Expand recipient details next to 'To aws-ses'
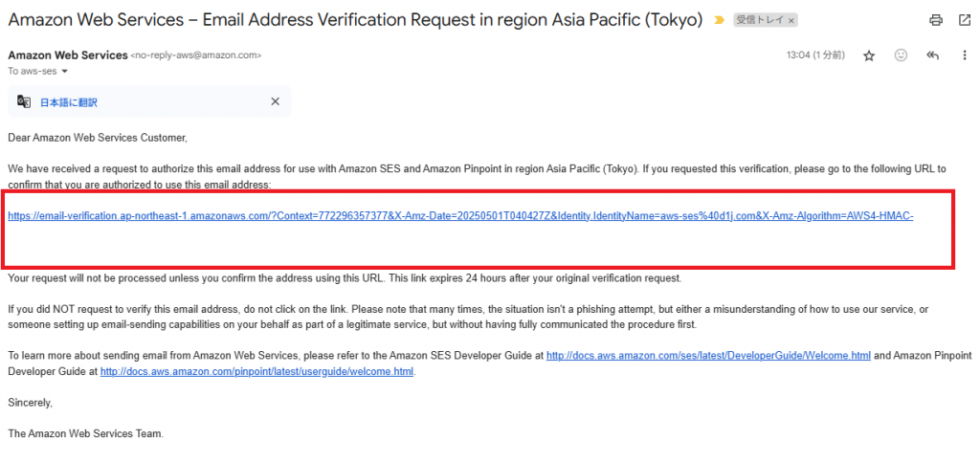 64,71
